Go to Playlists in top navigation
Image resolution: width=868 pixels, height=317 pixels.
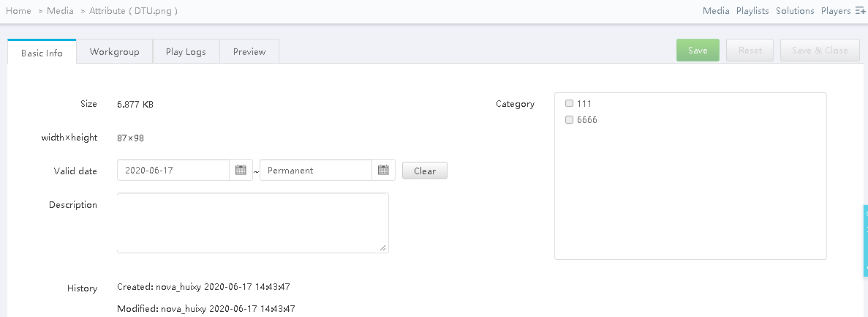click(752, 10)
